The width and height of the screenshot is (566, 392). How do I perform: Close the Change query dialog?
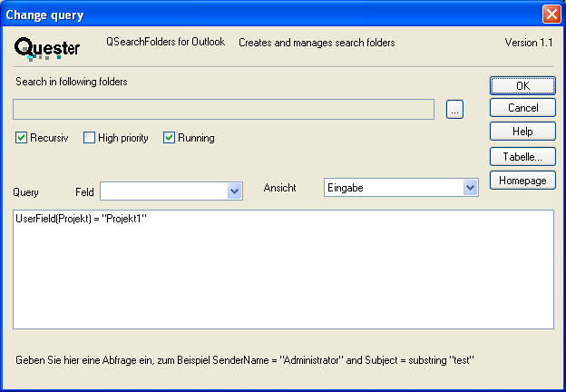coord(551,14)
